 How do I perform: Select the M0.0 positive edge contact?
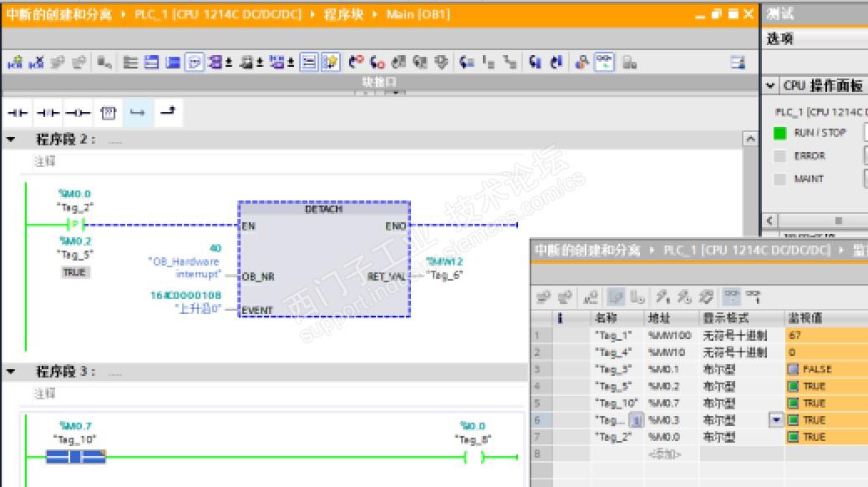tap(76, 224)
